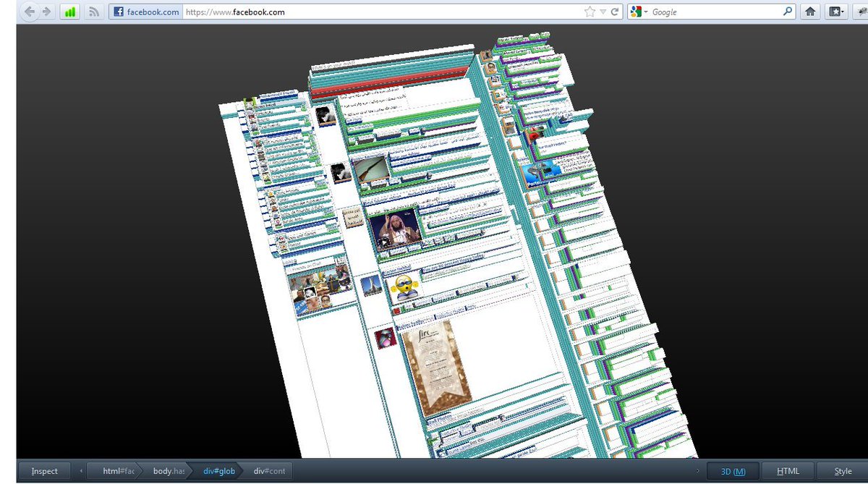The width and height of the screenshot is (868, 484).
Task: Click the search magnifier icon
Action: 788,12
